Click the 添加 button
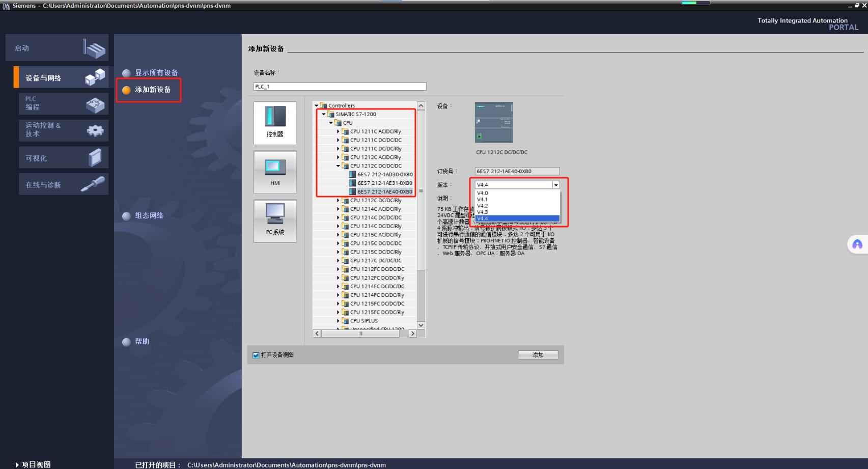This screenshot has width=868, height=469. [538, 355]
